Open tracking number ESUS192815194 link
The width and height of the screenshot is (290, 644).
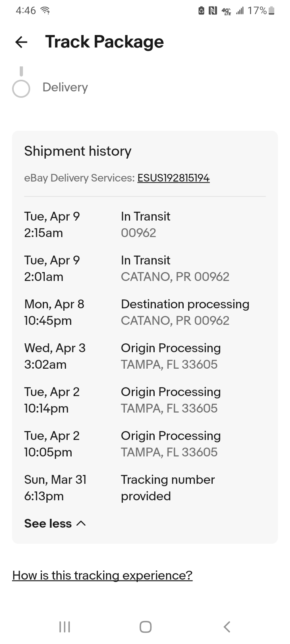pyautogui.click(x=174, y=178)
